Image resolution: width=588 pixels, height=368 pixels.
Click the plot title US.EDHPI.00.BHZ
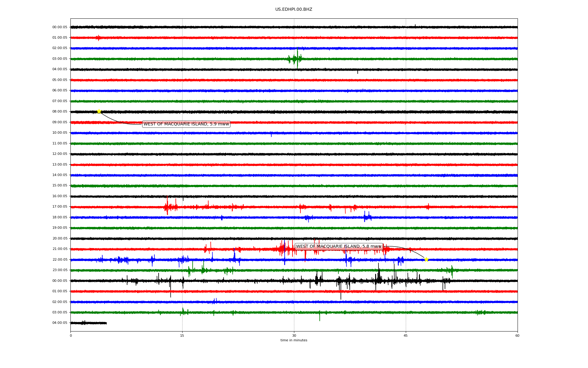pyautogui.click(x=293, y=10)
